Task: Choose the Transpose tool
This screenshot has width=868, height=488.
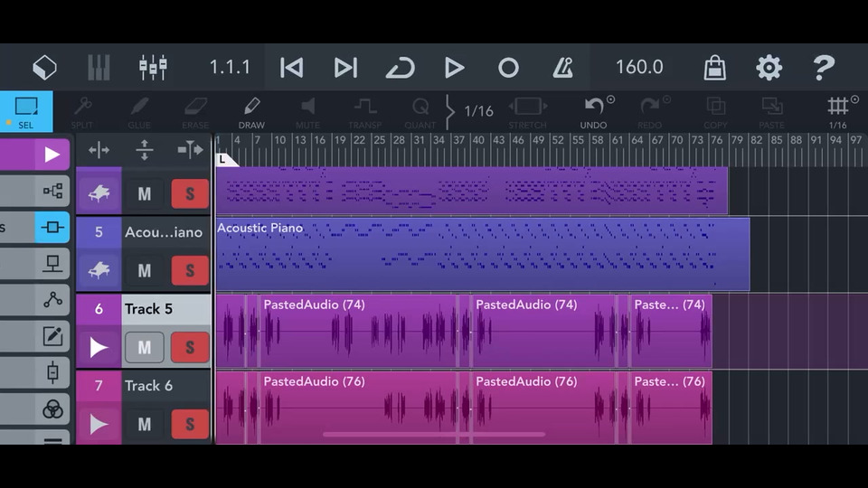Action: click(364, 112)
